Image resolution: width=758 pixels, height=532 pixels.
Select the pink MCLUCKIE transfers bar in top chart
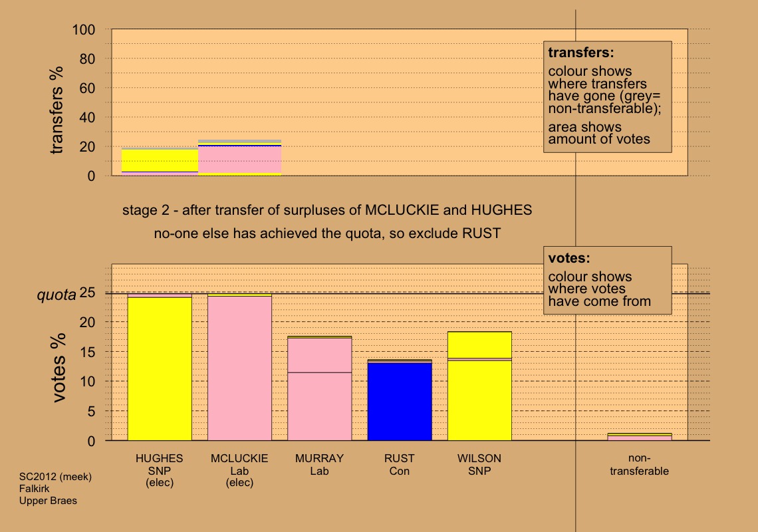pos(239,160)
